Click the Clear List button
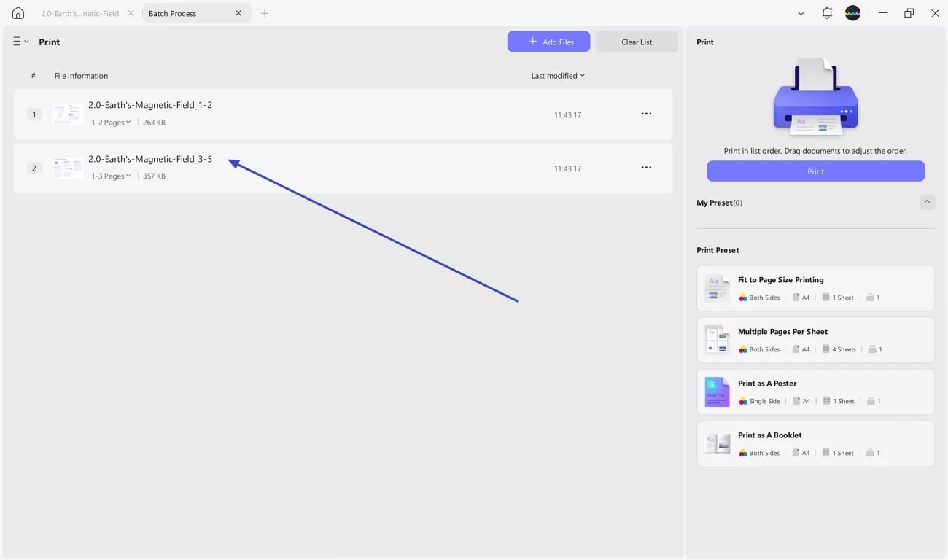This screenshot has width=948, height=560. [x=637, y=41]
